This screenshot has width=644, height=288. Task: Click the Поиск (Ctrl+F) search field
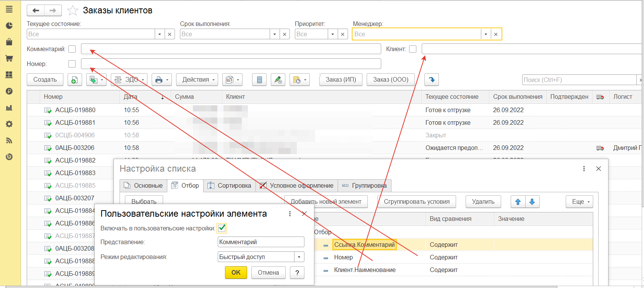pyautogui.click(x=579, y=80)
